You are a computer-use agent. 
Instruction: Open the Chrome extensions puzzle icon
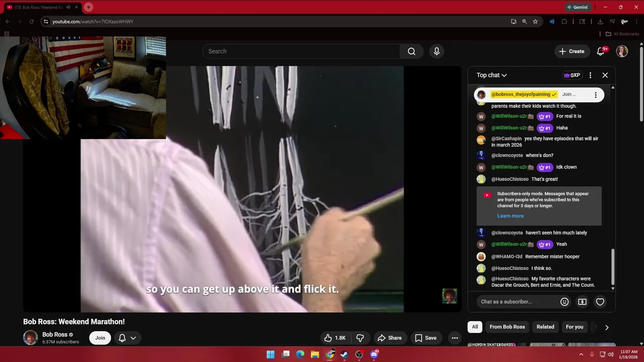click(x=564, y=22)
